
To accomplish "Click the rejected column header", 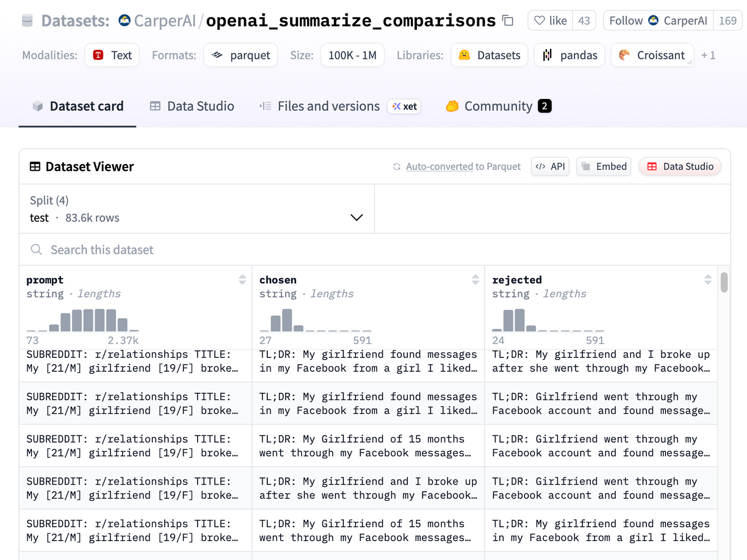I will click(x=517, y=280).
